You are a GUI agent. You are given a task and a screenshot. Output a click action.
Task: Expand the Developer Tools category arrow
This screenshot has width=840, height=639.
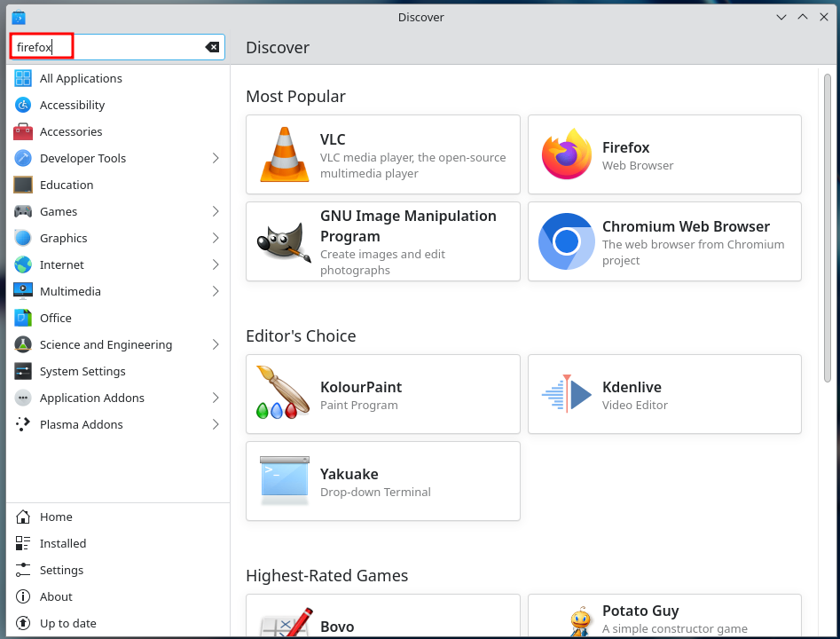tap(216, 158)
